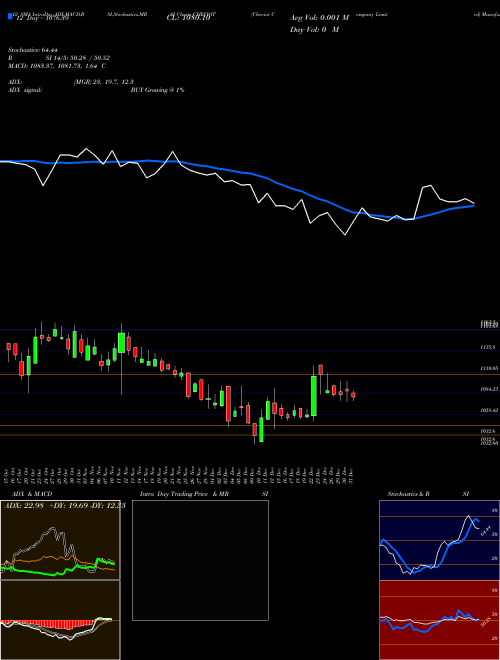Click the last red candle at 31 Dec
500x660 pixels.
point(354,395)
